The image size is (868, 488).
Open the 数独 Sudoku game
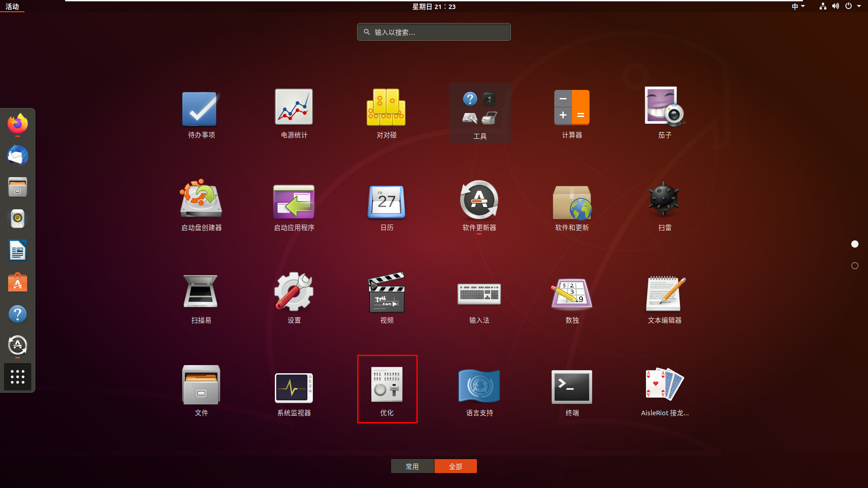(572, 295)
